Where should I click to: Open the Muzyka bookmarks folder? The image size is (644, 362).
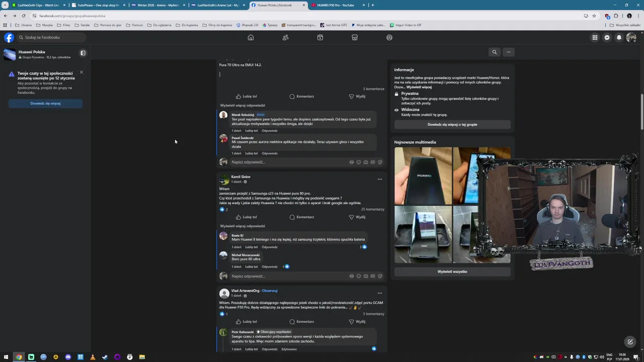tap(44, 25)
